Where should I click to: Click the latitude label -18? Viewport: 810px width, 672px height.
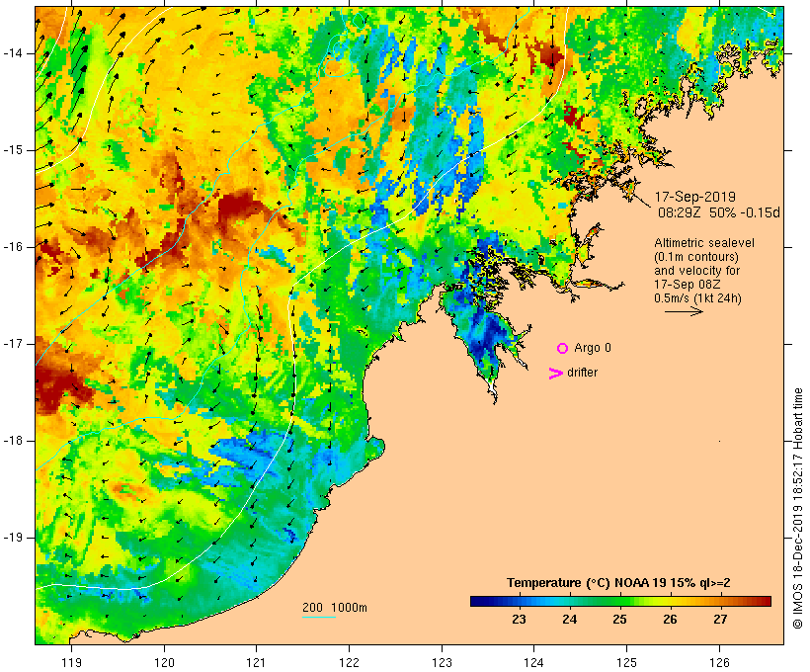(x=13, y=441)
